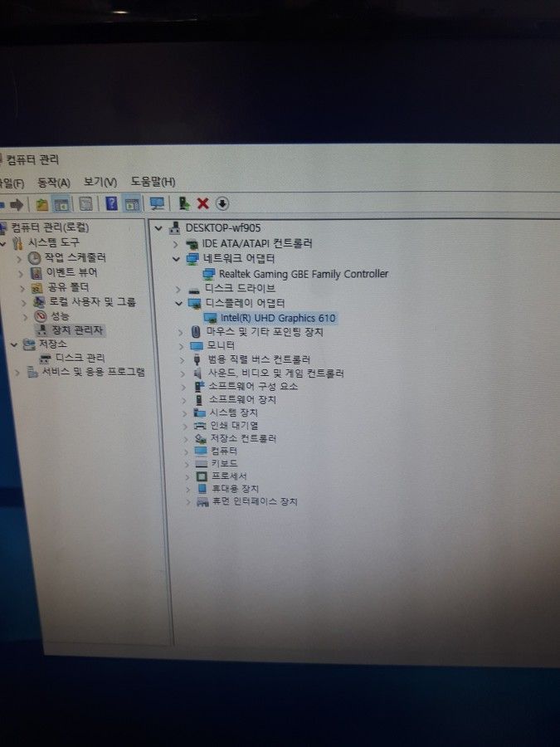
Task: Expand IDE ATA/ATAPI 컨트롤러 category
Action: coord(175,244)
